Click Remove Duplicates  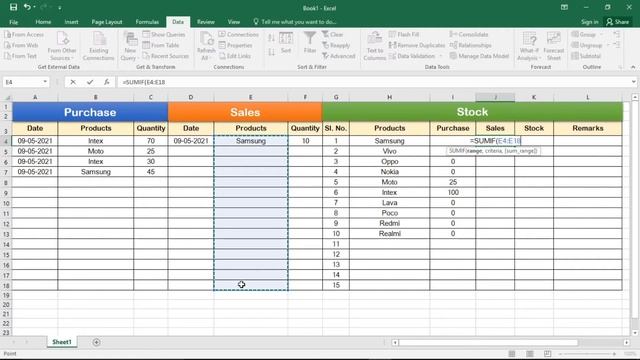(417, 45)
